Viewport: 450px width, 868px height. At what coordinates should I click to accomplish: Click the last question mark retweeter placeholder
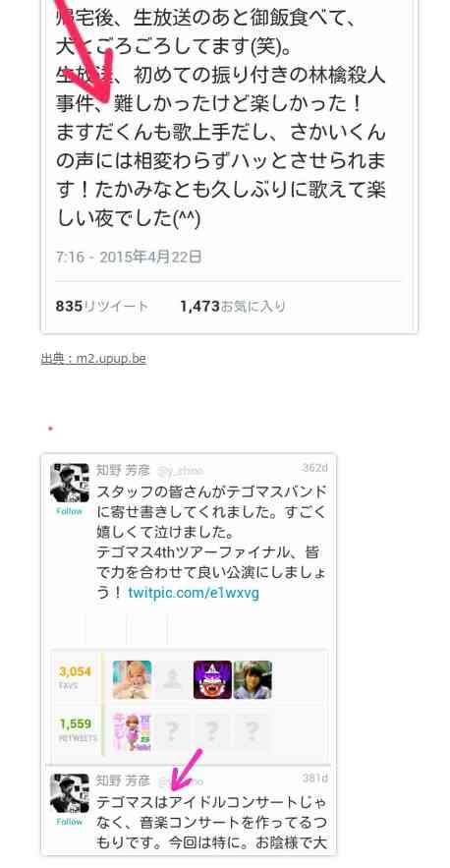(x=253, y=731)
